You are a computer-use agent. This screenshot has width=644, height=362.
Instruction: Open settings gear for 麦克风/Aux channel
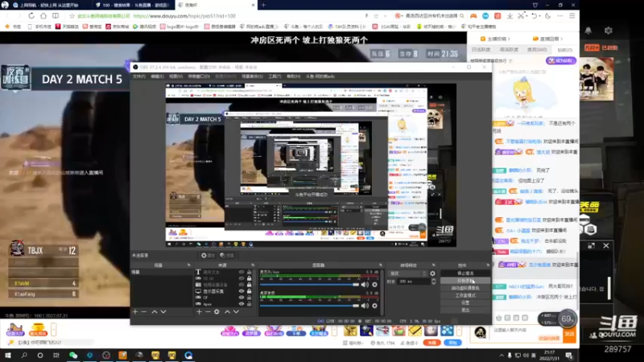click(374, 285)
